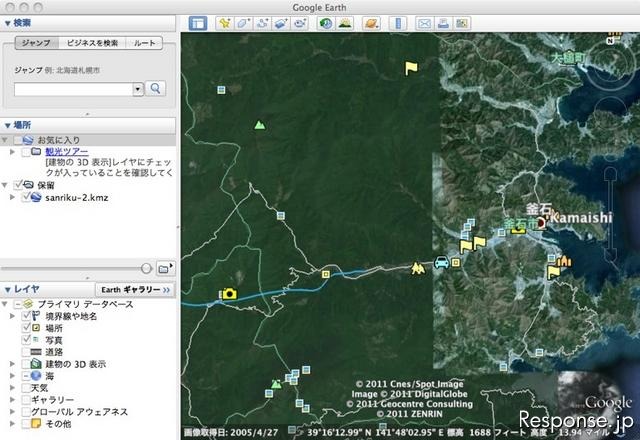This screenshot has height=440, width=640.
Task: Select the Add Polygon tool
Action: pyautogui.click(x=243, y=23)
